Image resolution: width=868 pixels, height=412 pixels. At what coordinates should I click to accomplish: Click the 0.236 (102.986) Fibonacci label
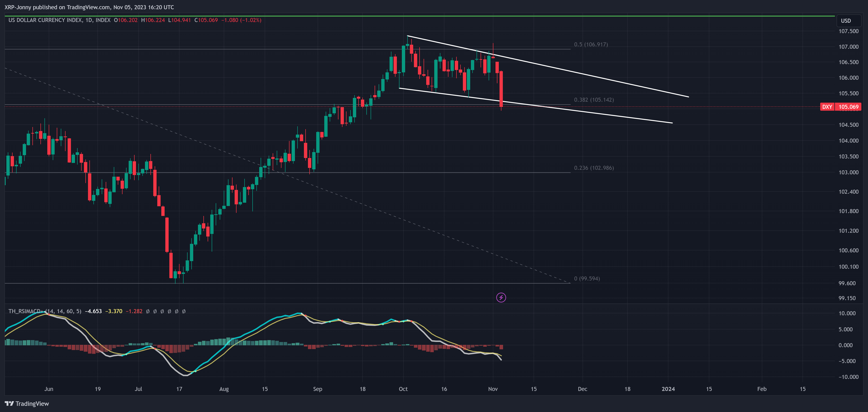[594, 168]
